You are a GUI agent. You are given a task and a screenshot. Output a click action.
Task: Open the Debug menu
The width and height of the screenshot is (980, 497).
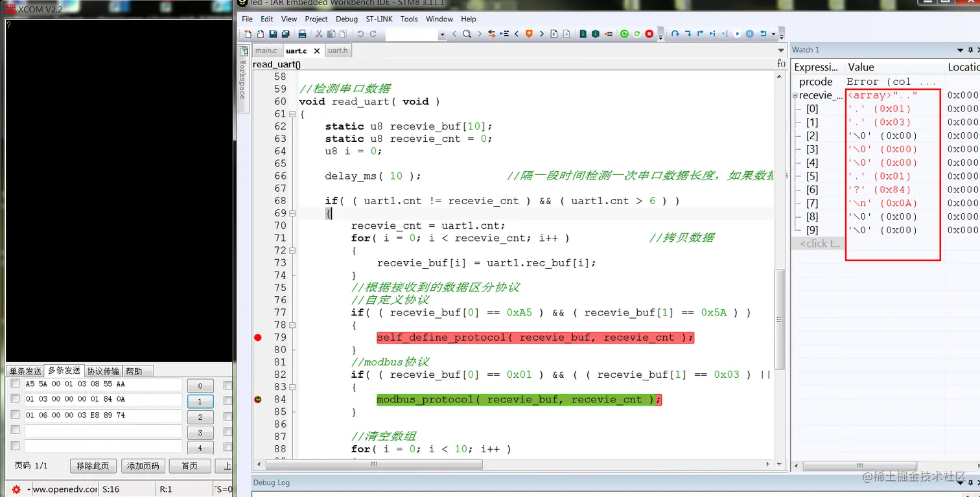pos(347,19)
